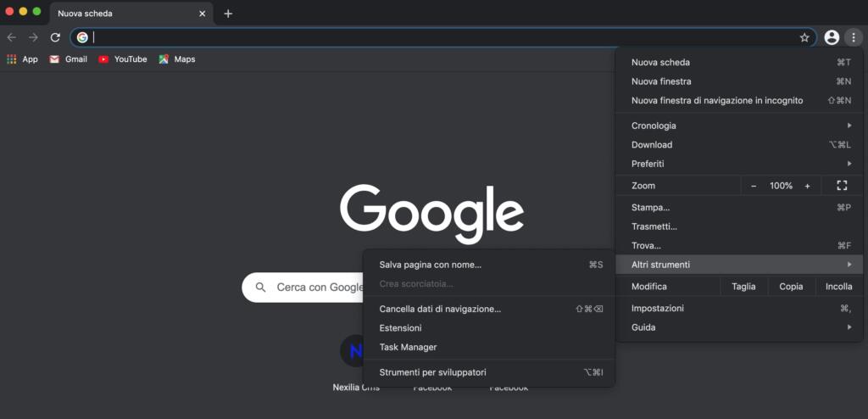The height and width of the screenshot is (419, 868).
Task: Click the 100% zoom value
Action: click(x=781, y=186)
